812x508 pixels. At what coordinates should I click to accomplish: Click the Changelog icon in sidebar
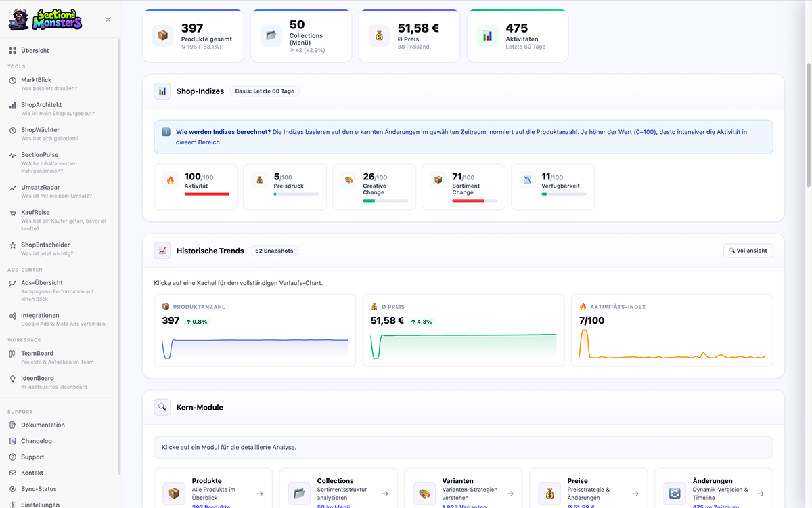click(13, 441)
